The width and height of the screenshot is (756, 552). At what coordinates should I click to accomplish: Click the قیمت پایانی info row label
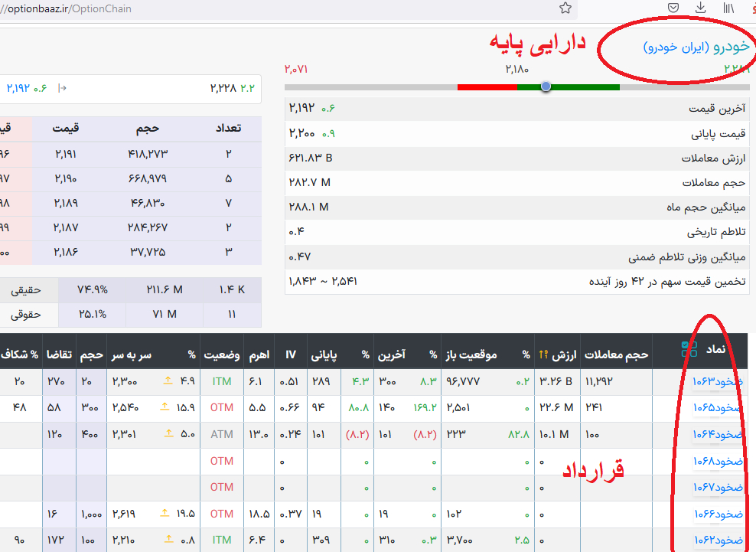pyautogui.click(x=719, y=134)
